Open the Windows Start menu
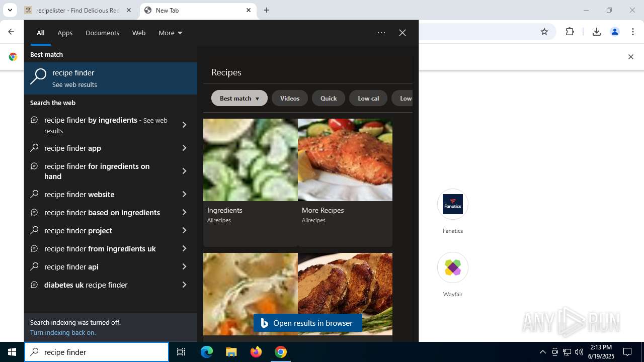The image size is (644, 362). point(12,352)
